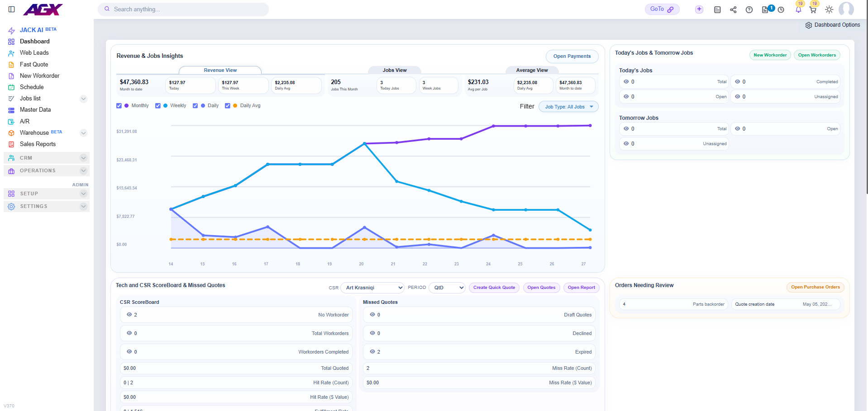The width and height of the screenshot is (868, 411).
Task: Click the purple plus quick-add icon
Action: point(699,9)
